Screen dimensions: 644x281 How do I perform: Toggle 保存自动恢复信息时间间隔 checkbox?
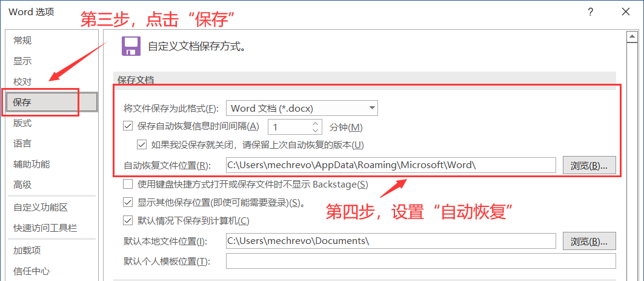pyautogui.click(x=128, y=126)
